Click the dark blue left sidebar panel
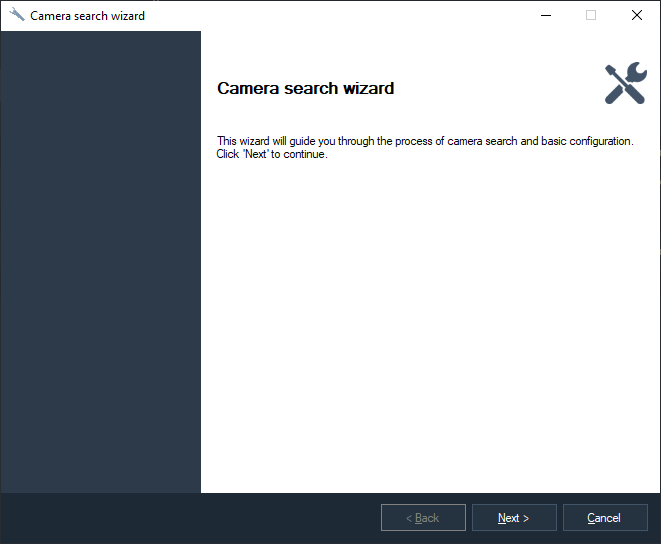Viewport: 661px width, 544px height. (100, 260)
